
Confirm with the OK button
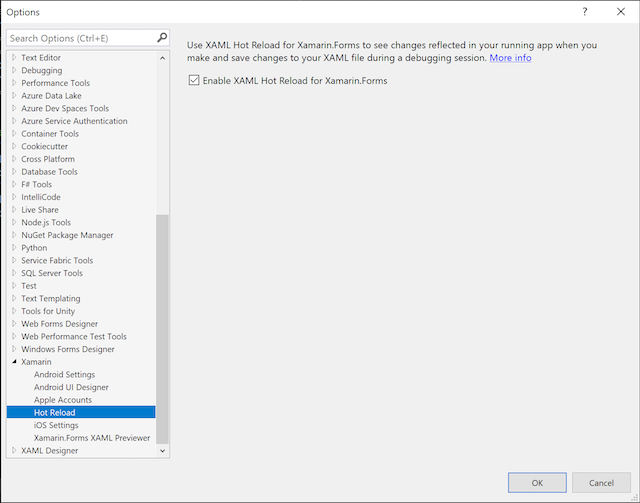click(537, 483)
